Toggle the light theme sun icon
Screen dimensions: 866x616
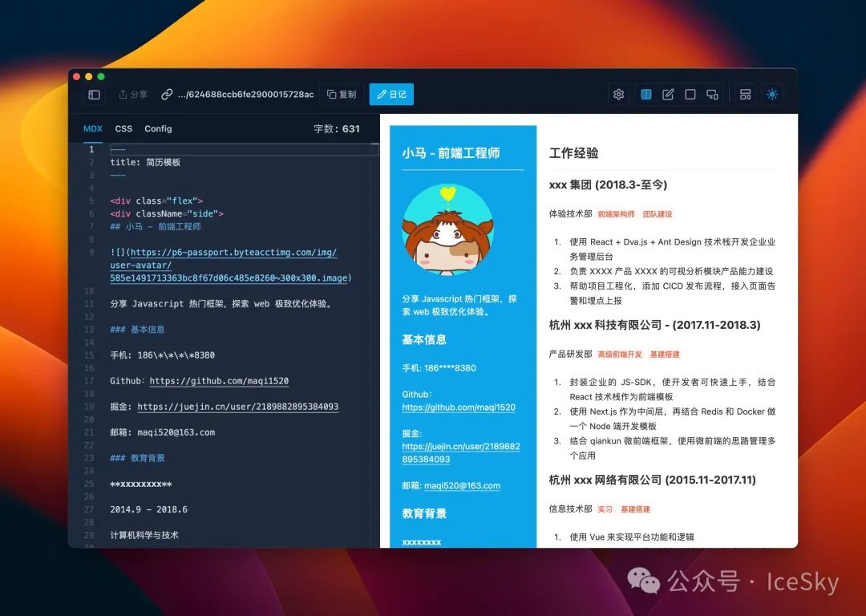[x=772, y=95]
